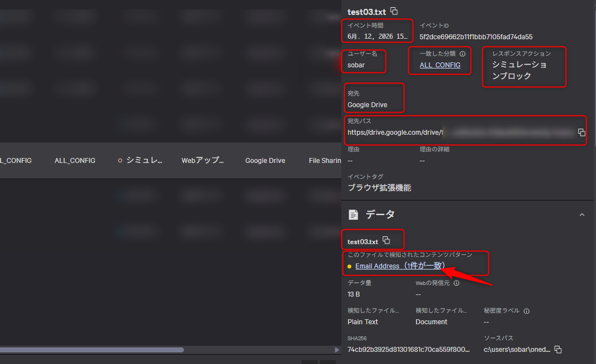
Task: Click the event time value 6月. 12, 2026
Action: [x=377, y=36]
